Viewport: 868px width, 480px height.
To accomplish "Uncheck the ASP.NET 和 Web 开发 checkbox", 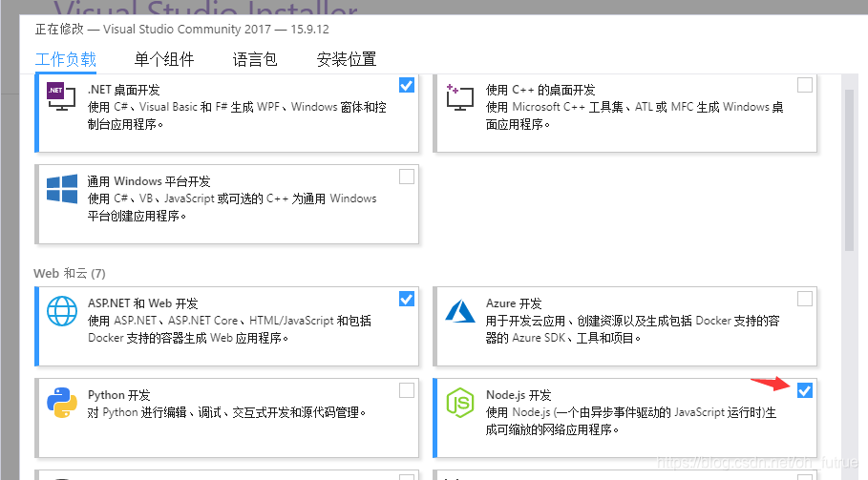I will coord(407,300).
